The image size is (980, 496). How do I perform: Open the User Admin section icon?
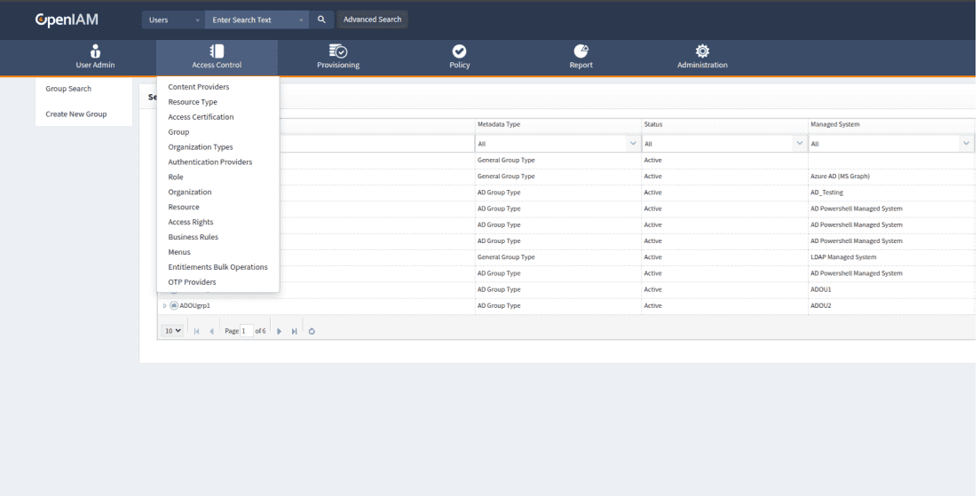click(95, 51)
